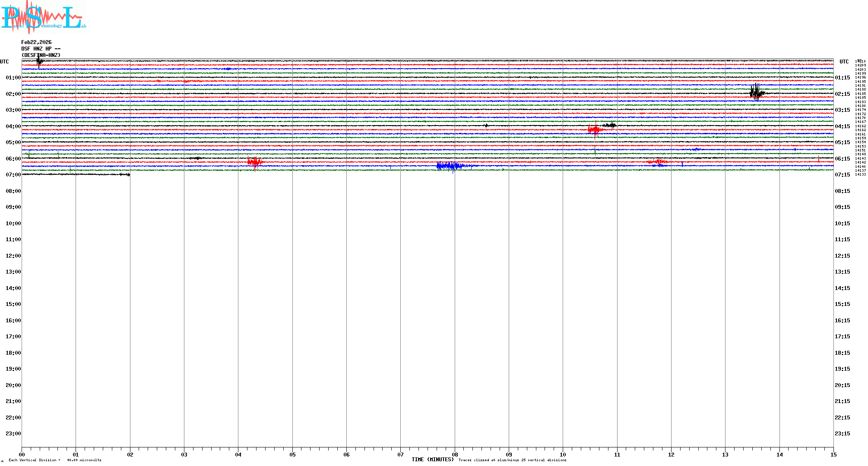Click the red seismic event near minute 10.5

click(595, 129)
